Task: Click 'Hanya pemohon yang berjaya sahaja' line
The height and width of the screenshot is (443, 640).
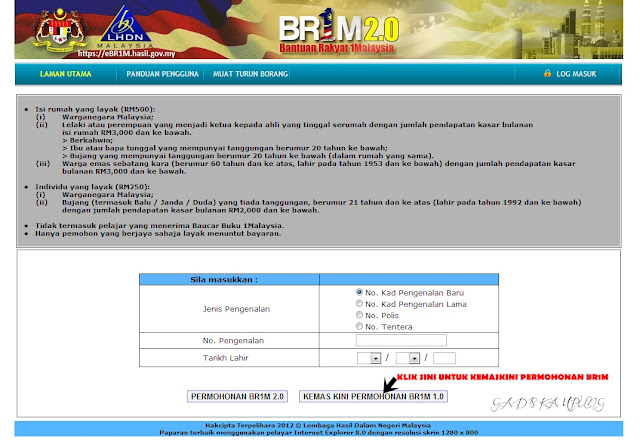Action: [x=158, y=234]
